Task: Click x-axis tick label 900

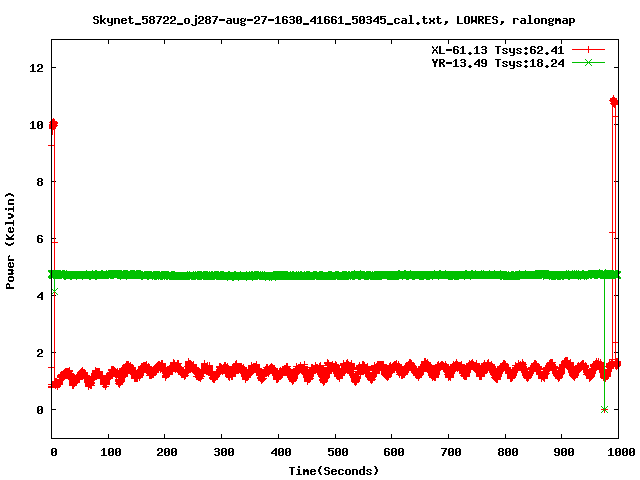Action: pyautogui.click(x=564, y=452)
